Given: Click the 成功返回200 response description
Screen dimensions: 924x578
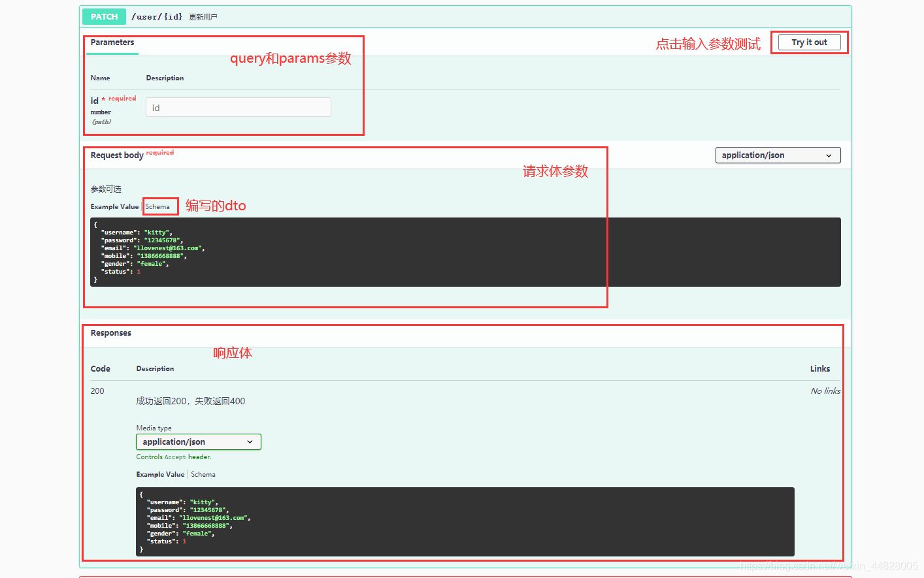Looking at the screenshot, I should pyautogui.click(x=190, y=402).
